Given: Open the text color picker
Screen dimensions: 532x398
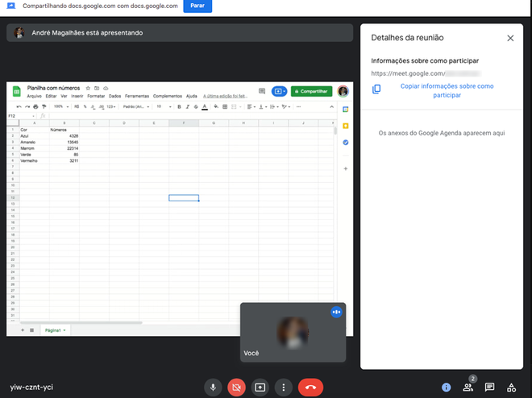Looking at the screenshot, I should point(205,107).
